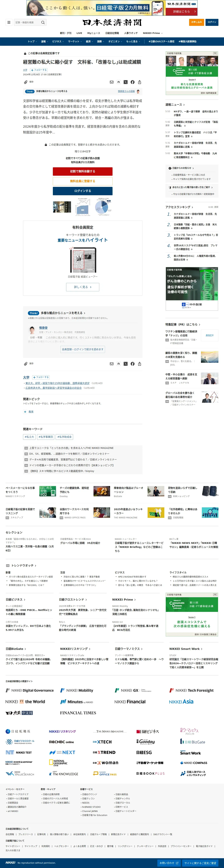This screenshot has width=224, height=868.
Task: Click the #私学事業団 keyword tag
Action: [x=45, y=437]
